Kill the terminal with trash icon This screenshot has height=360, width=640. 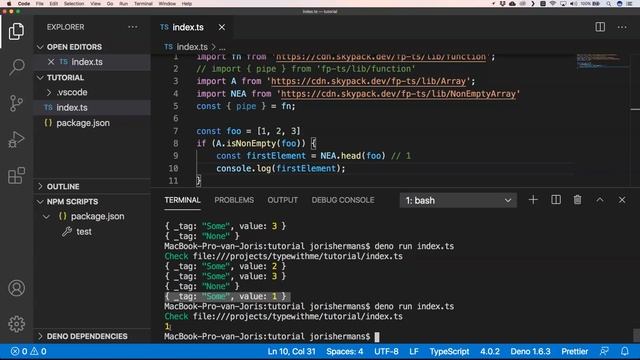[577, 200]
